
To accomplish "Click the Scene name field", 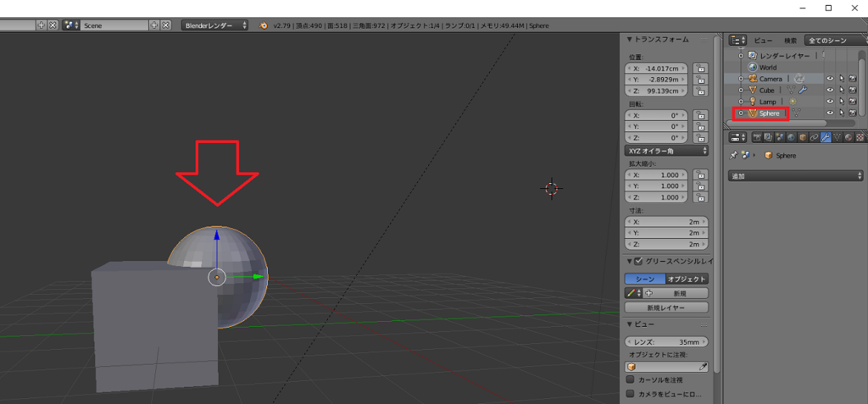I will tap(114, 25).
